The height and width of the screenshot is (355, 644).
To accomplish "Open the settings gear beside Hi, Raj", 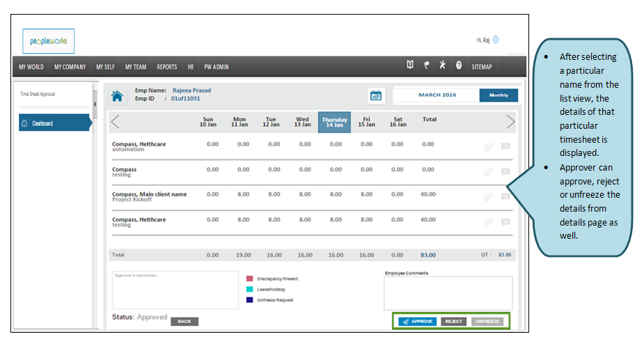I will click(x=496, y=40).
